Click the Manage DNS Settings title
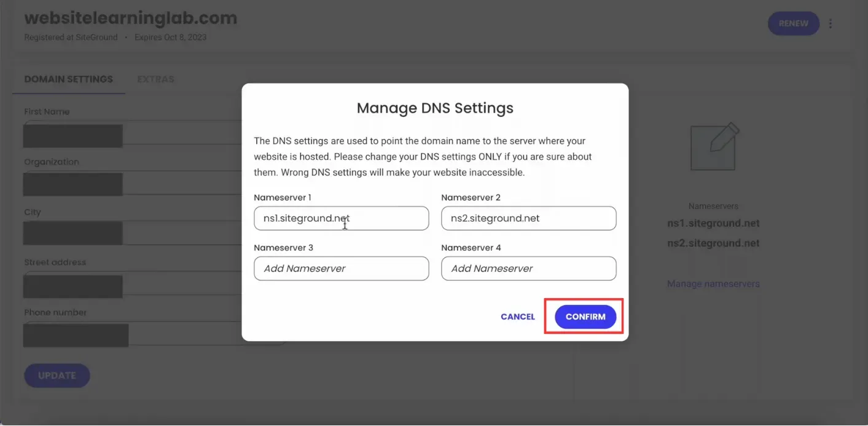868x426 pixels. point(435,109)
